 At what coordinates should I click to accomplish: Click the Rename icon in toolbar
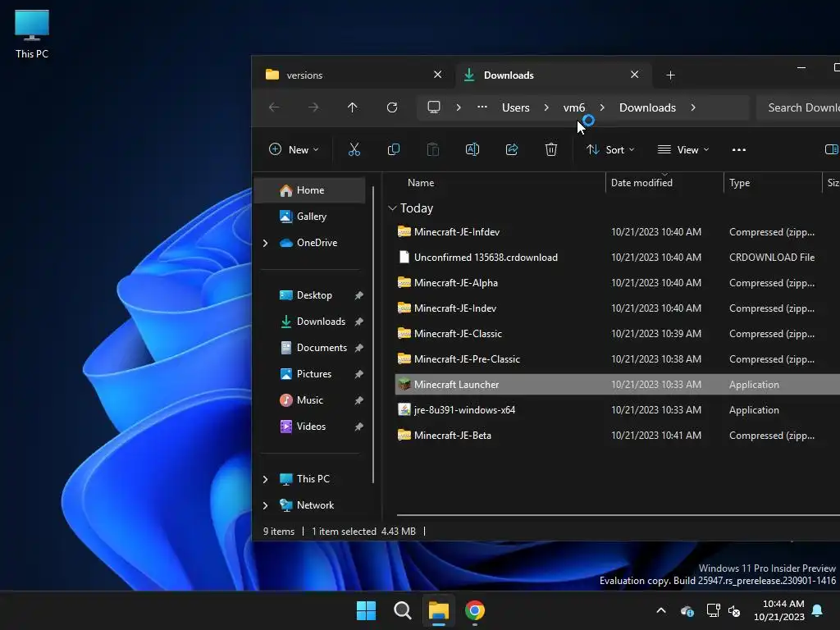point(472,149)
